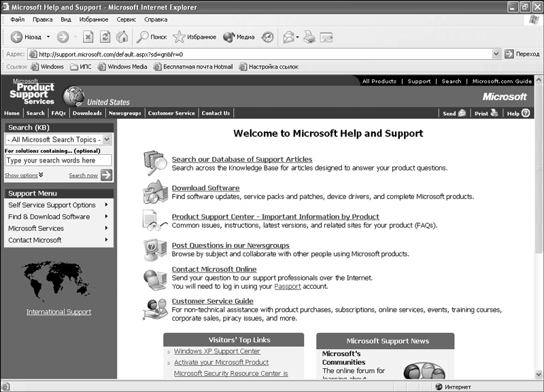Open the Избранное favorites star button
The width and height of the screenshot is (544, 392).
coord(194,37)
